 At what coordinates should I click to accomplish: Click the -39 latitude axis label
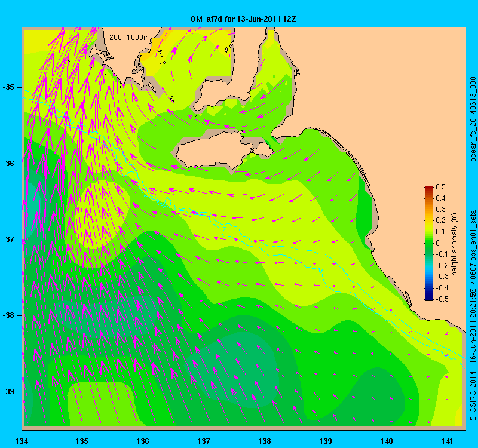click(x=8, y=392)
